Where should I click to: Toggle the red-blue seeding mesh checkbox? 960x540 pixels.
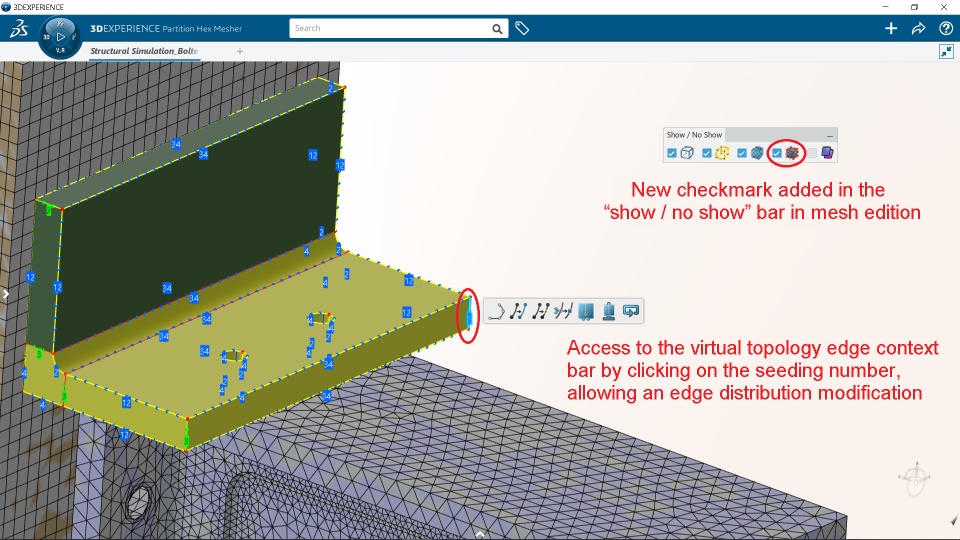click(777, 153)
